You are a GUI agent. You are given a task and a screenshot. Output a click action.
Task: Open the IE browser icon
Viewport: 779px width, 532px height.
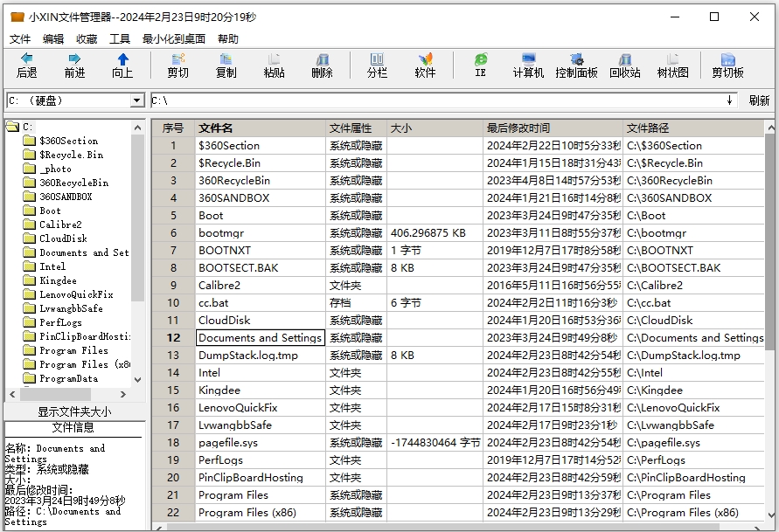pos(480,65)
